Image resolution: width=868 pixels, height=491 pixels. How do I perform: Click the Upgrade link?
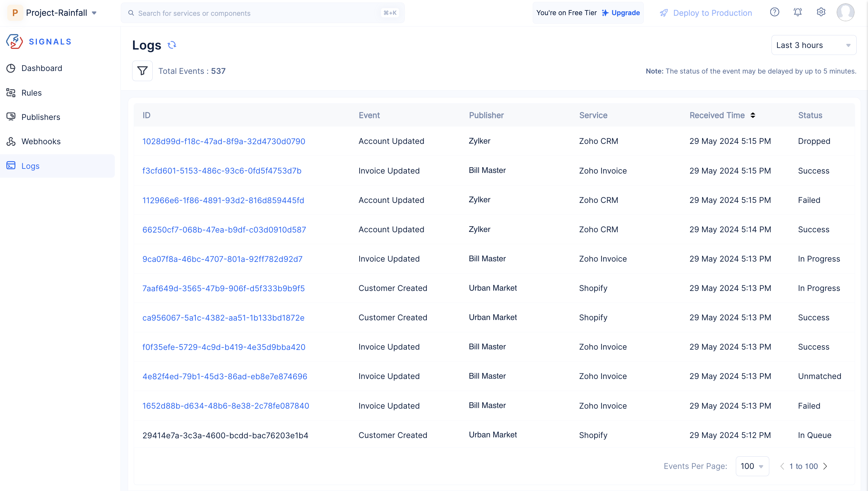(625, 13)
